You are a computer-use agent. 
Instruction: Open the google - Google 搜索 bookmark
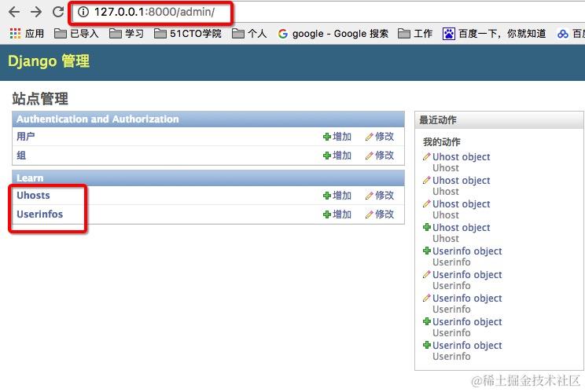point(333,34)
